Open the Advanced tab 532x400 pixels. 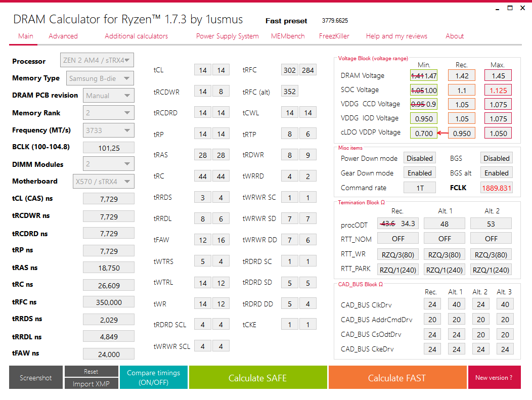click(63, 36)
